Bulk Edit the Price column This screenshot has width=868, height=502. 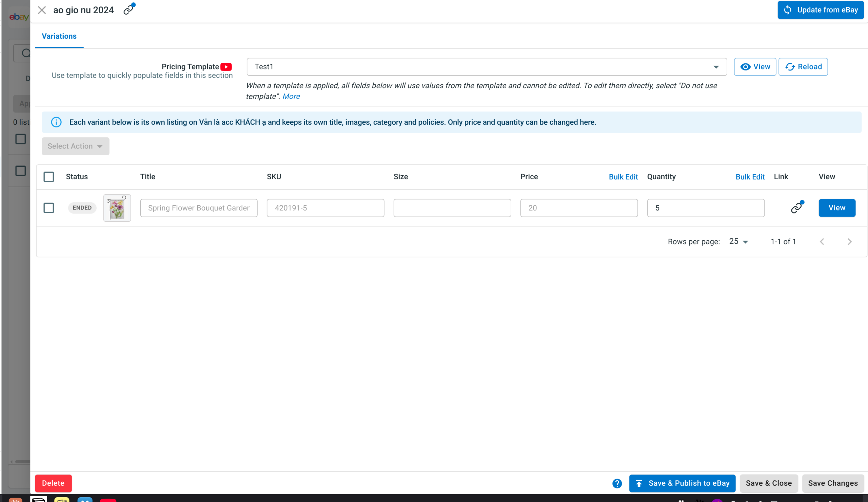pyautogui.click(x=623, y=177)
